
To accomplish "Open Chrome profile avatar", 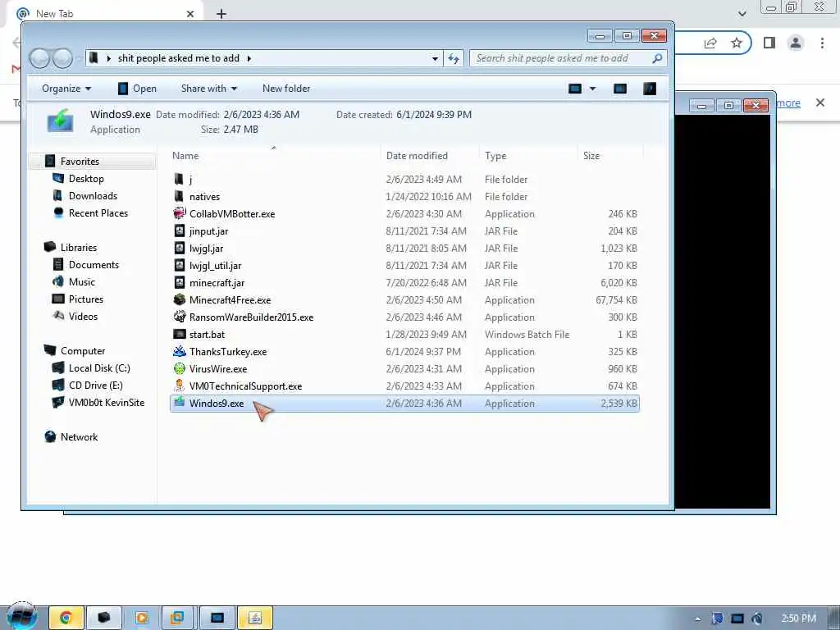I will tap(796, 43).
